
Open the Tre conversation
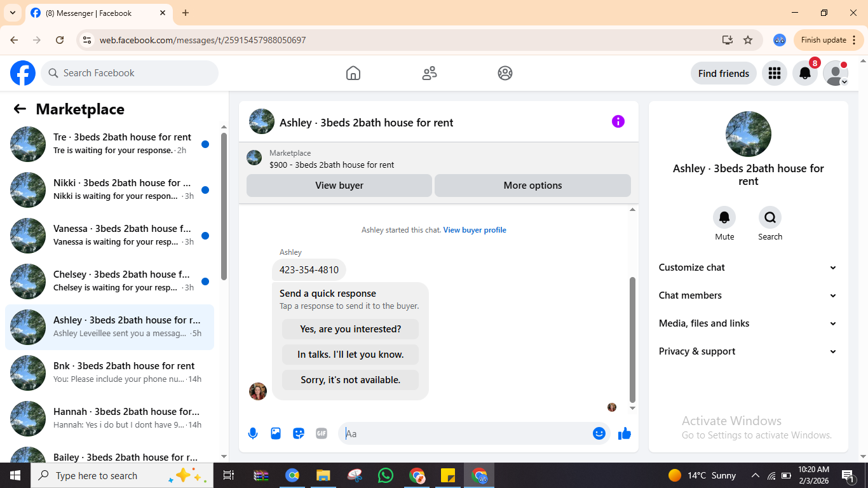(109, 144)
